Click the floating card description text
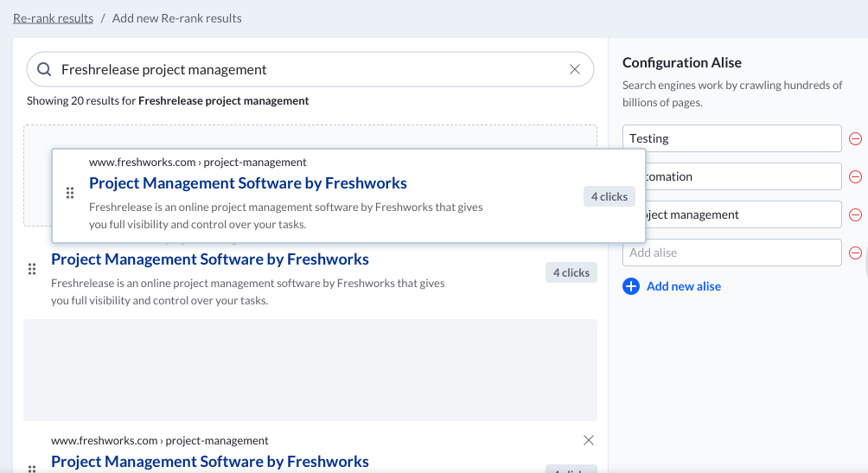Image resolution: width=868 pixels, height=473 pixels. click(285, 215)
